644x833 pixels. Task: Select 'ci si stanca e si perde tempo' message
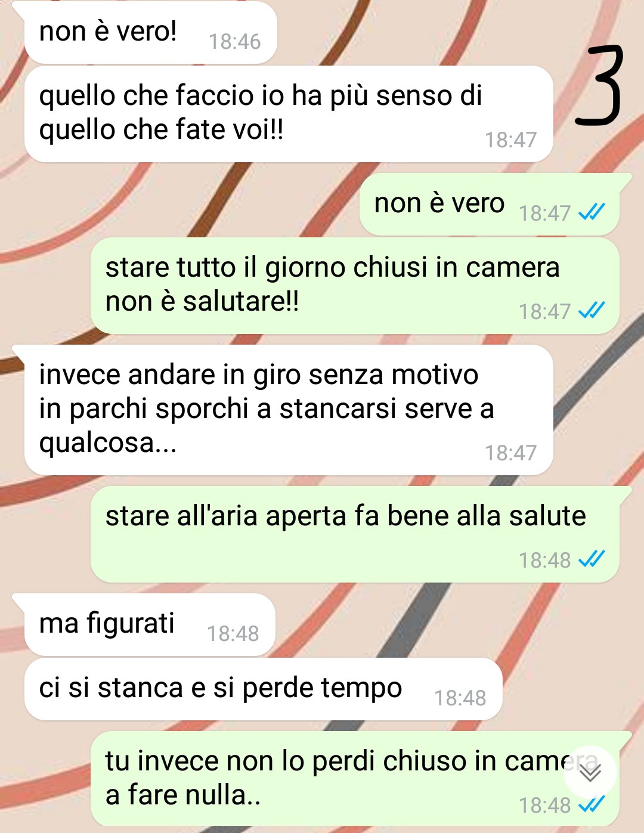(x=264, y=689)
